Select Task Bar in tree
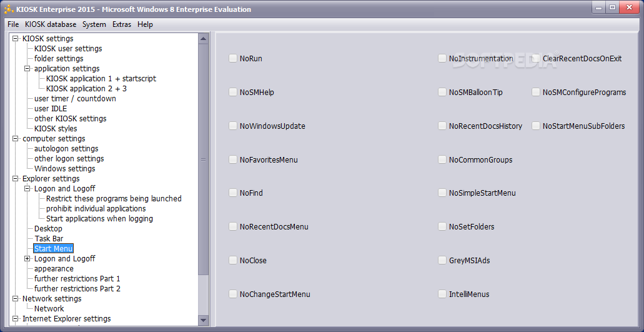The height and width of the screenshot is (332, 644). 49,238
